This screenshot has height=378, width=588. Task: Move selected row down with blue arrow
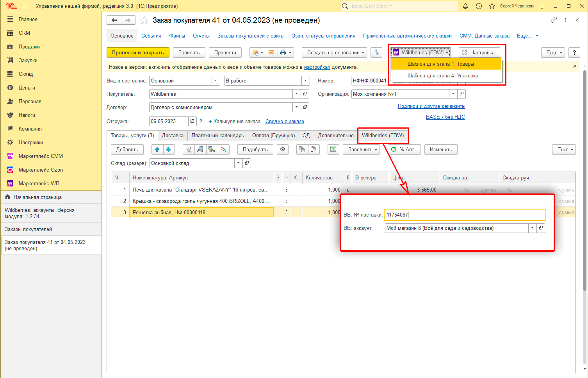(x=168, y=149)
